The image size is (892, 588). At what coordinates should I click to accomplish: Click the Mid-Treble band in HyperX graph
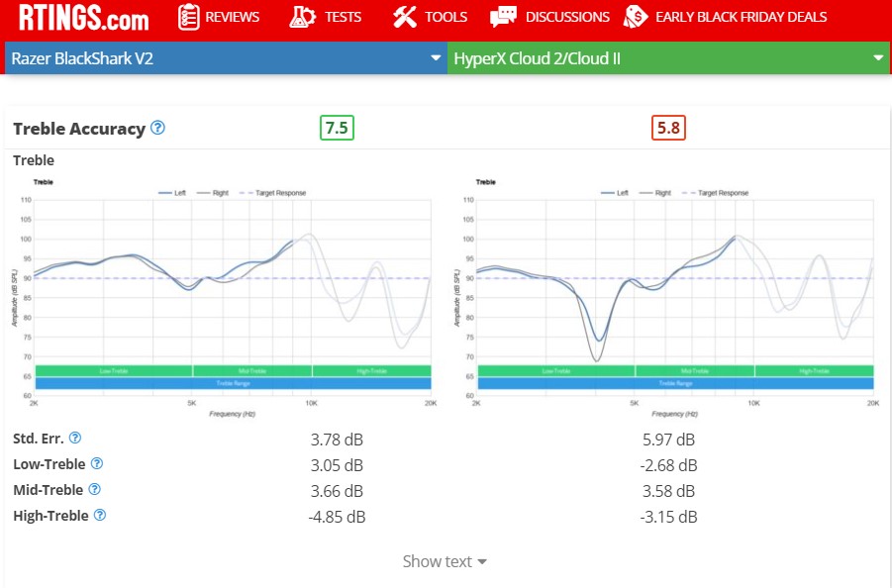pyautogui.click(x=695, y=371)
